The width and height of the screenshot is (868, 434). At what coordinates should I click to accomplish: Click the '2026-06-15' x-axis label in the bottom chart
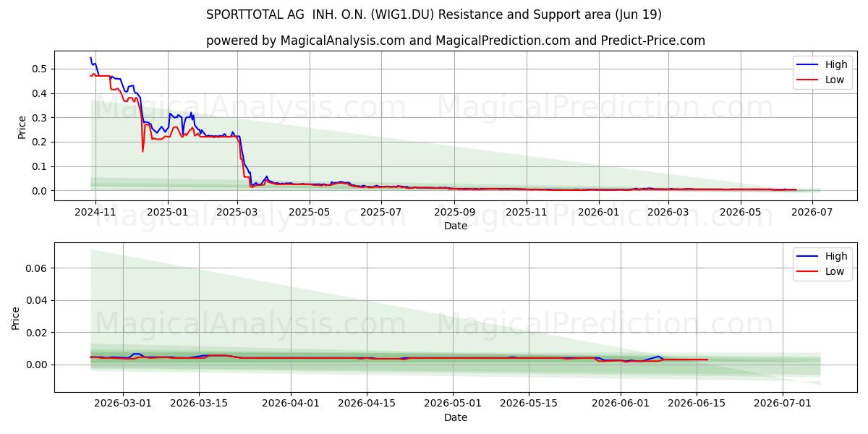pos(697,404)
